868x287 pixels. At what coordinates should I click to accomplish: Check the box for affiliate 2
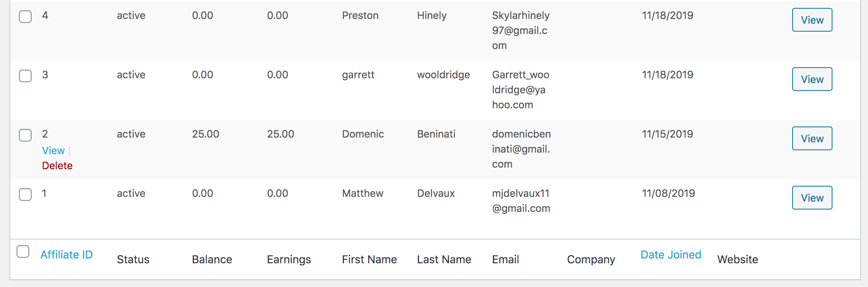point(25,135)
